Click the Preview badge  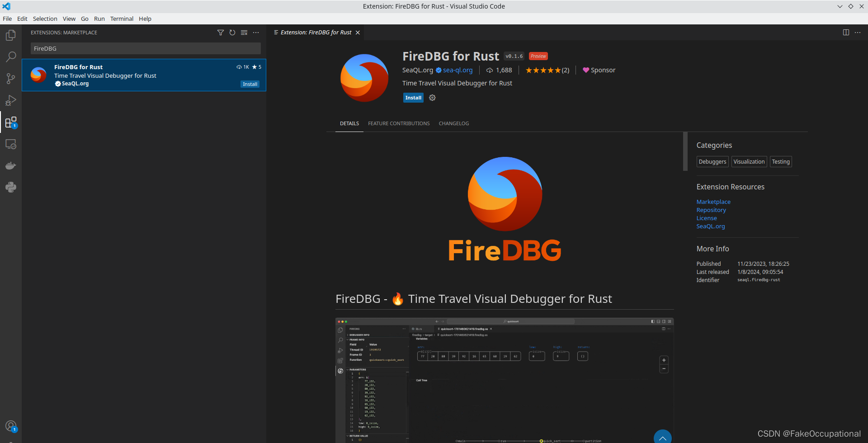(538, 56)
